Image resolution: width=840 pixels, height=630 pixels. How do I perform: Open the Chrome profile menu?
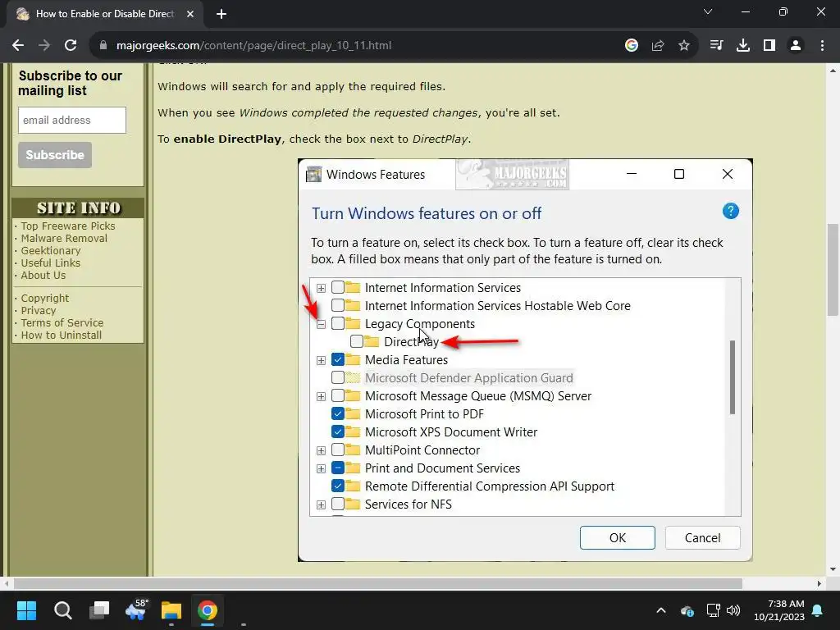tap(796, 46)
